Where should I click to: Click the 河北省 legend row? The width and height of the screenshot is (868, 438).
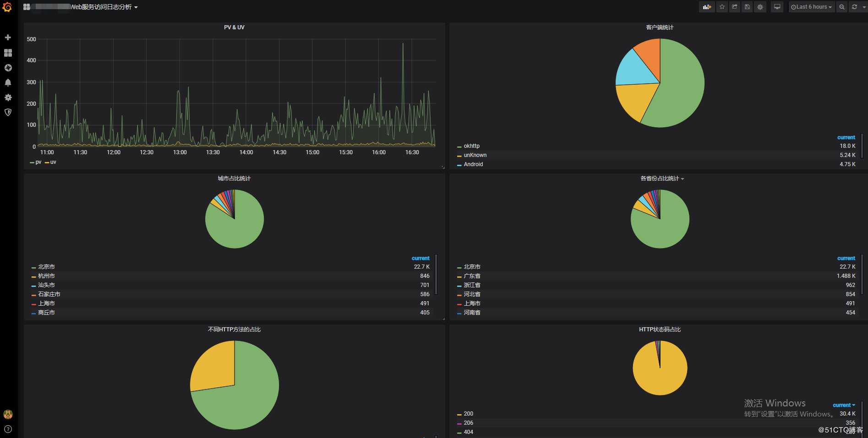point(656,294)
